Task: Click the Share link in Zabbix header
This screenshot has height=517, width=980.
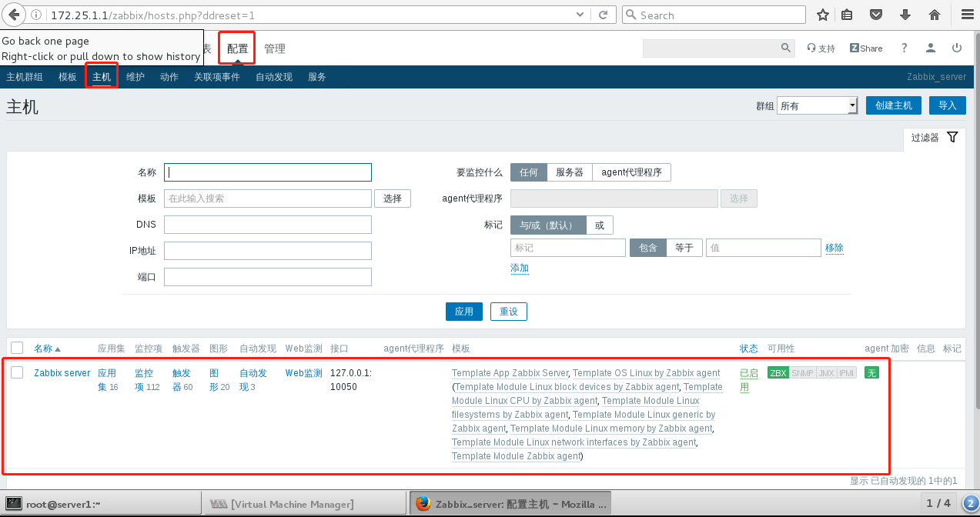Action: coord(866,48)
